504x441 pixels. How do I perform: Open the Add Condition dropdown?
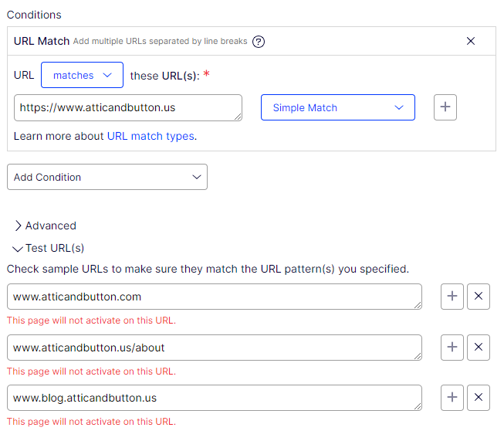click(107, 177)
